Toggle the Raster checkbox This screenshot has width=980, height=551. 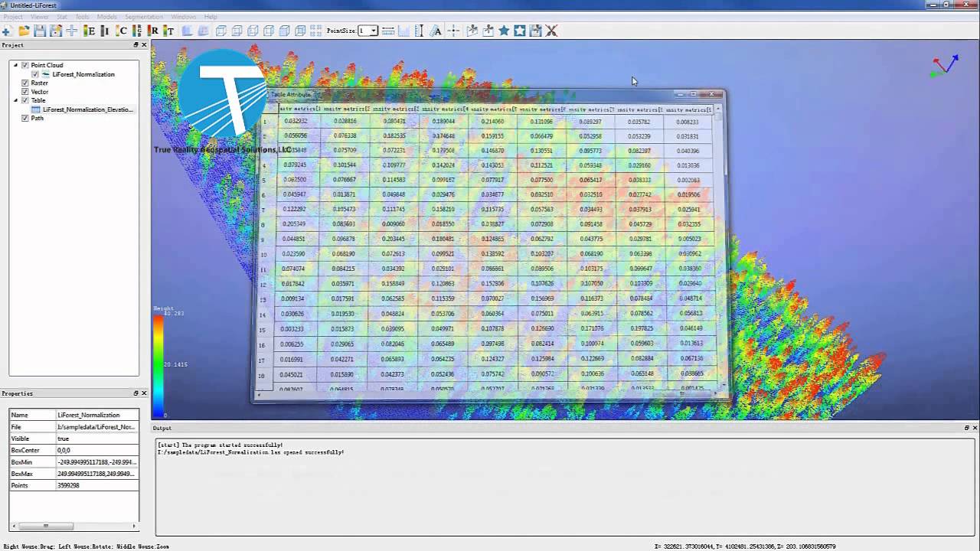point(25,83)
